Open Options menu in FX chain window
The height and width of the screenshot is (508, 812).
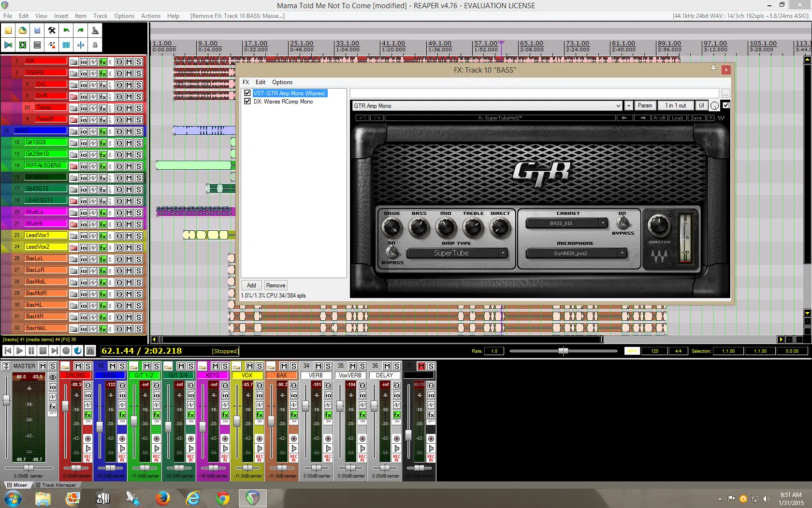[x=282, y=82]
